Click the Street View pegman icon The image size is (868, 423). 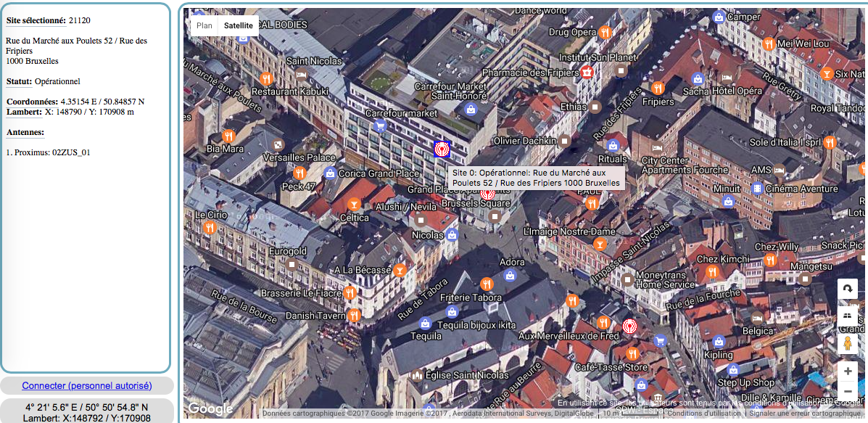tap(848, 344)
